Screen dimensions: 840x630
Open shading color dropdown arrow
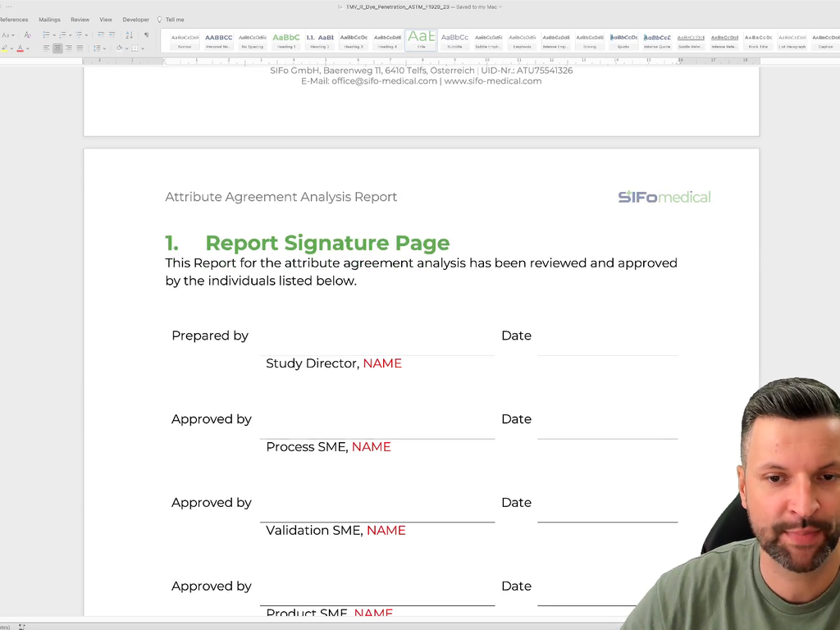[x=127, y=48]
